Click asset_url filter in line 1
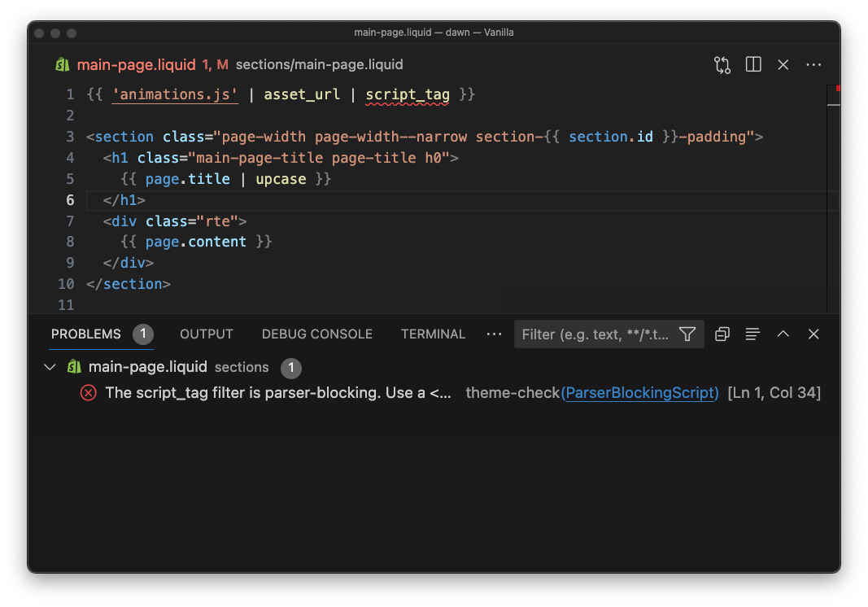Screen dimensions: 868x607 [302, 94]
